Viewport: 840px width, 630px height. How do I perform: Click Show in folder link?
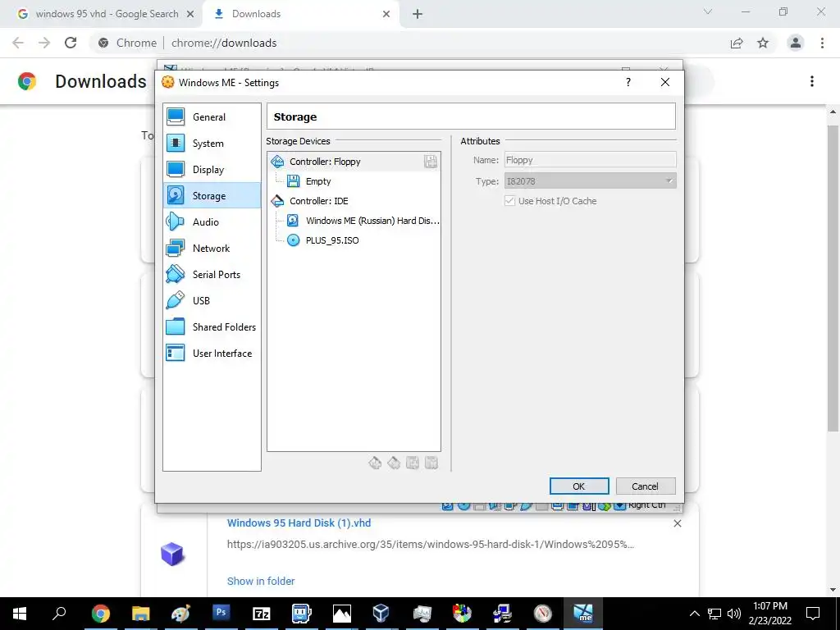tap(261, 581)
